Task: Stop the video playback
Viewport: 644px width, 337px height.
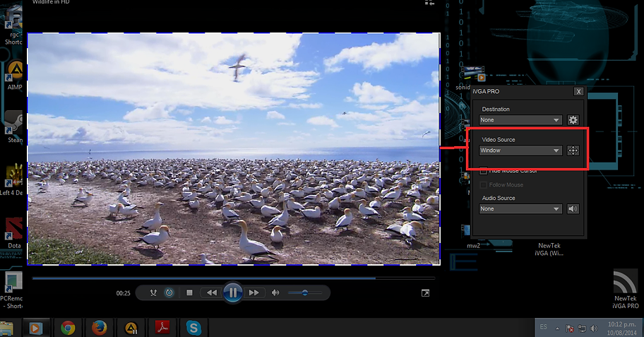Action: (x=189, y=293)
